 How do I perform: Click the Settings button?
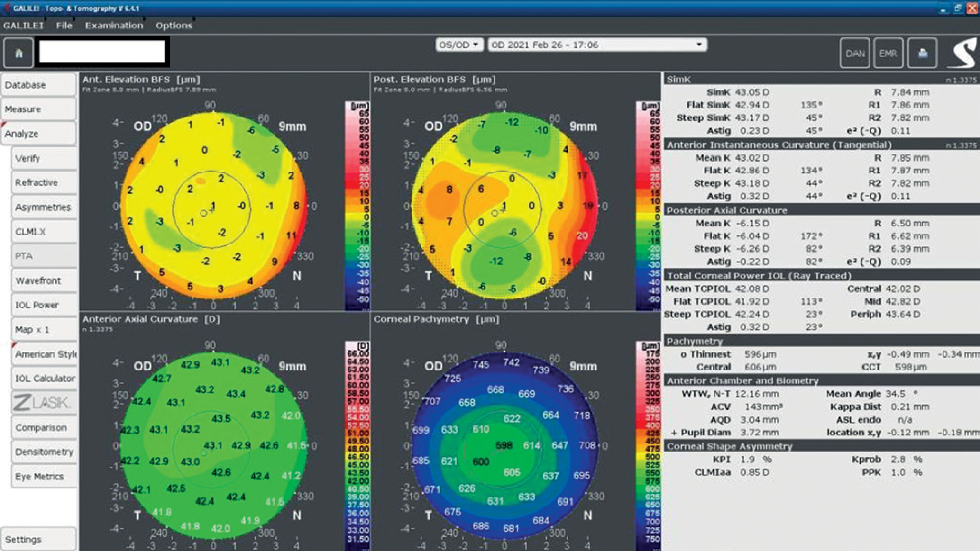(38, 539)
